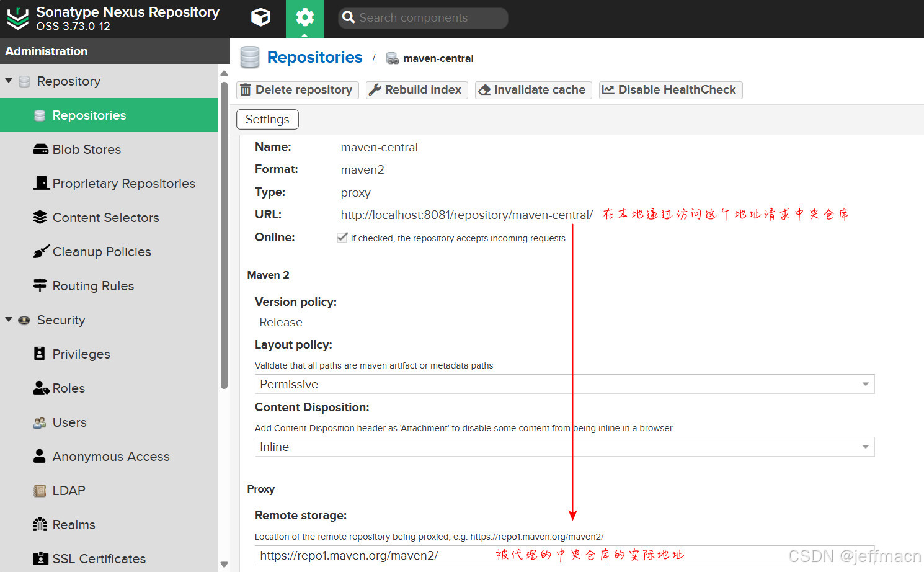
Task: Click the LDAP book icon
Action: coord(40,491)
